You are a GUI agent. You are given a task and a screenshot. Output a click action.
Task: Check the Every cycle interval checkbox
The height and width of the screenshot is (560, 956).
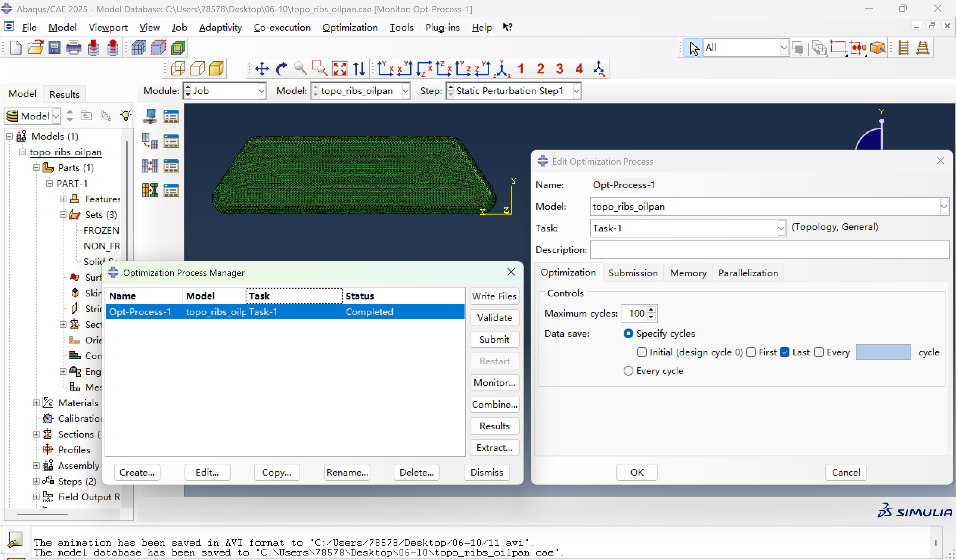click(x=819, y=352)
